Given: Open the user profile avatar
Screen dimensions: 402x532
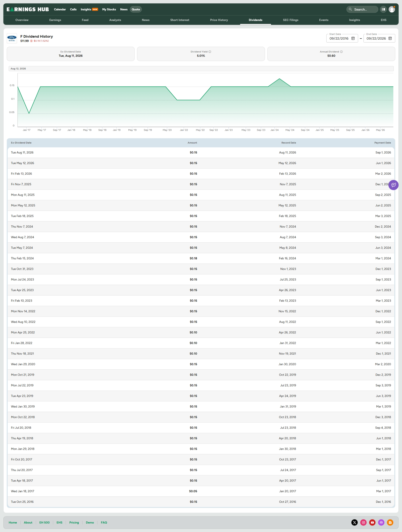Looking at the screenshot, I should (392, 9).
